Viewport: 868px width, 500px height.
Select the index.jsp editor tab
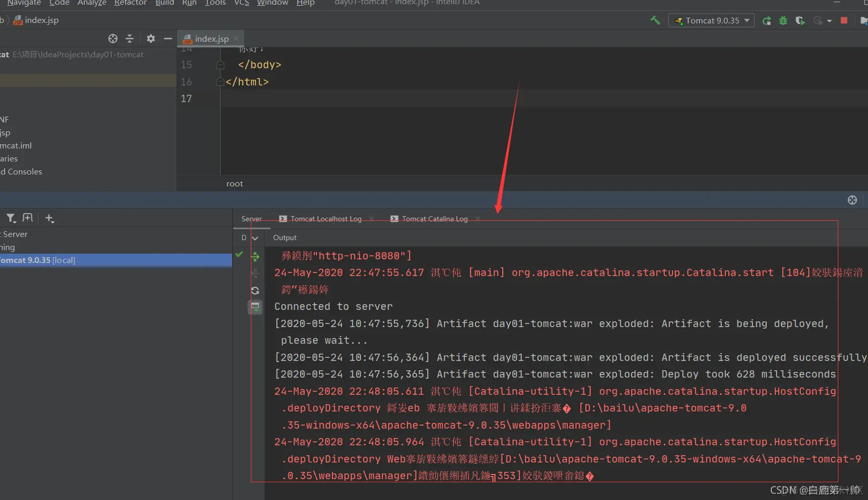click(x=212, y=39)
